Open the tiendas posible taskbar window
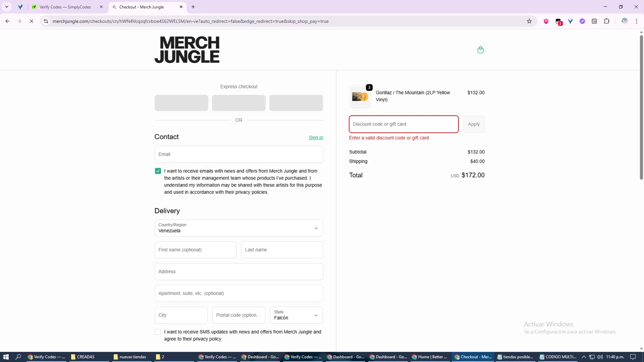The height and width of the screenshot is (362, 644). click(515, 357)
